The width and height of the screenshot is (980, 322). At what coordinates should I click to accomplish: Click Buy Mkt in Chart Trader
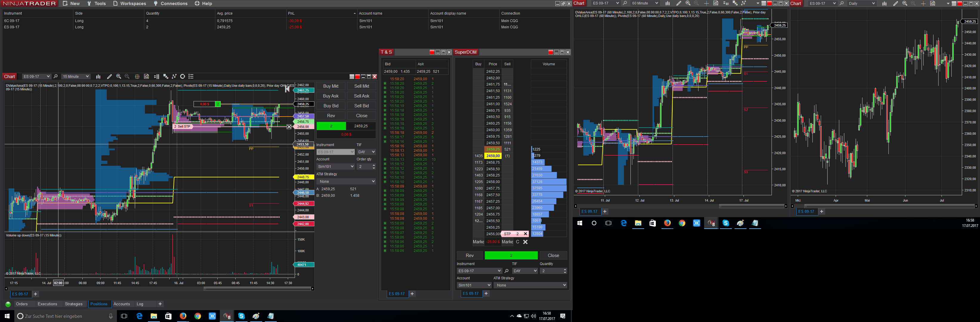331,86
